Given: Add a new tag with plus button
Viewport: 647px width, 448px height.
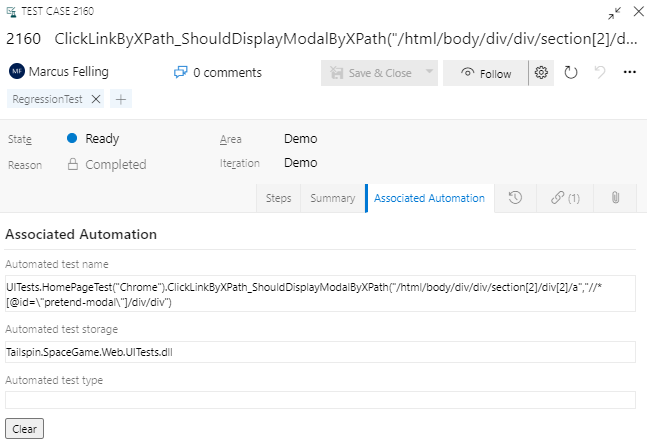Looking at the screenshot, I should pos(120,99).
